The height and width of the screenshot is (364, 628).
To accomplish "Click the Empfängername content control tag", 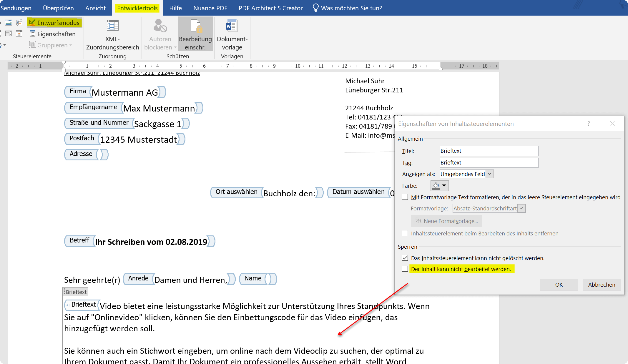I will [93, 107].
